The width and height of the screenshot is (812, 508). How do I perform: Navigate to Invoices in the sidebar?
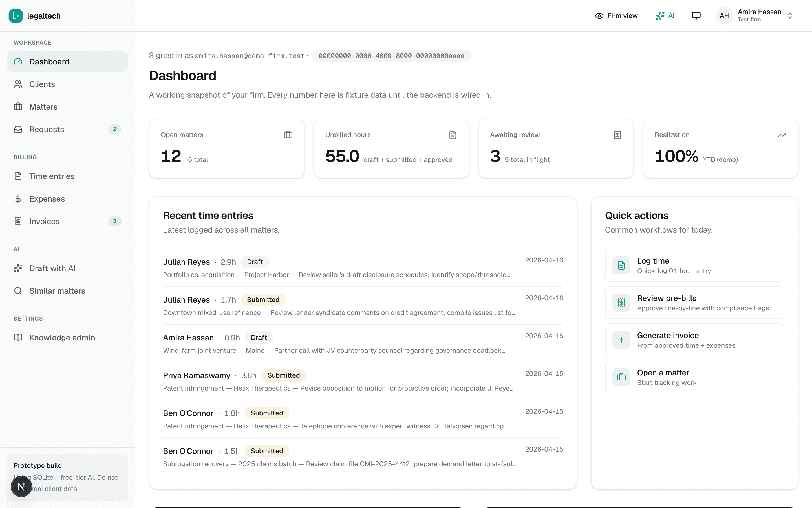point(67,221)
